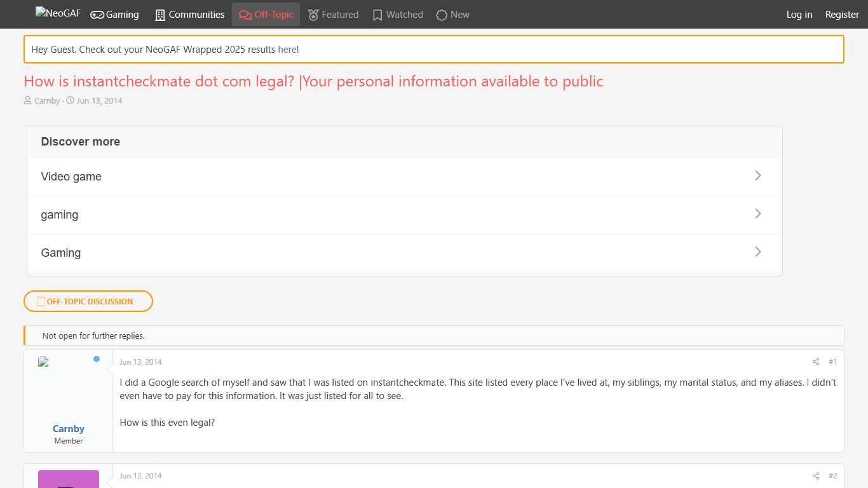Click the permalink #1 on the first post
The width and height of the screenshot is (868, 488).
point(832,362)
